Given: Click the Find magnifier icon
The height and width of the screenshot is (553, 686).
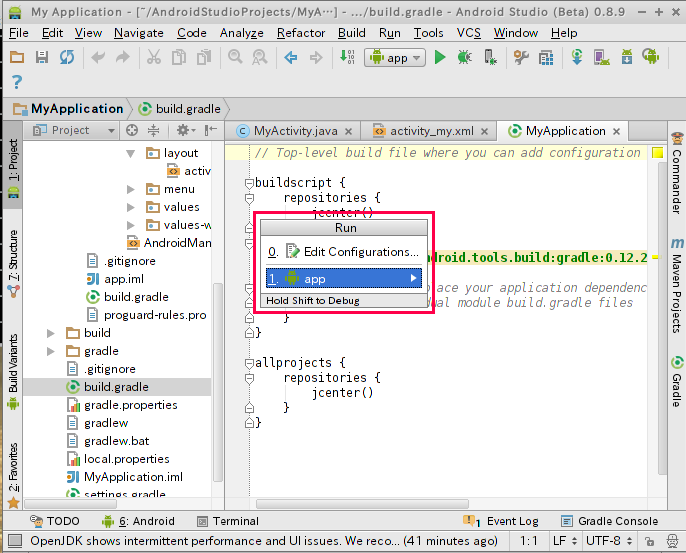Looking at the screenshot, I should [235, 57].
